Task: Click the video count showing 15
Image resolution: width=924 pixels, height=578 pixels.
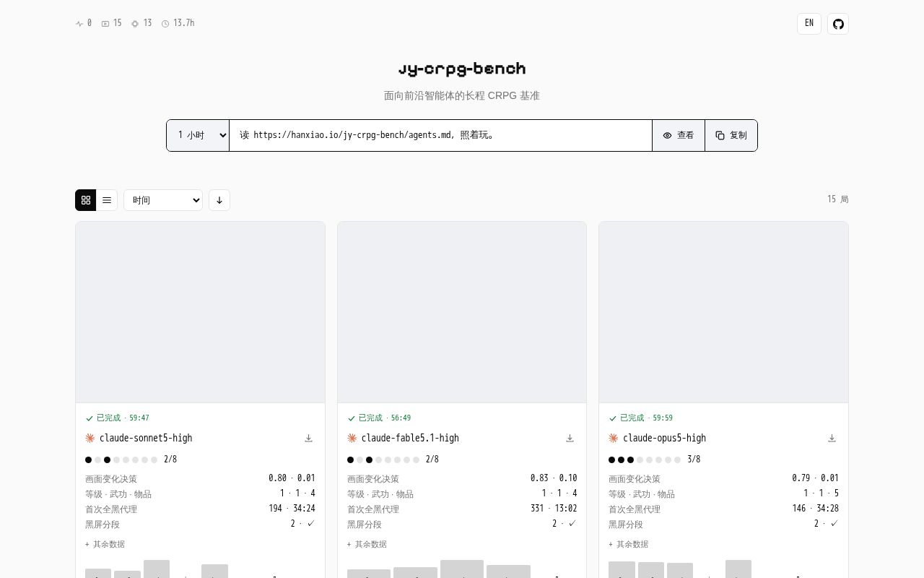Action: coord(111,23)
